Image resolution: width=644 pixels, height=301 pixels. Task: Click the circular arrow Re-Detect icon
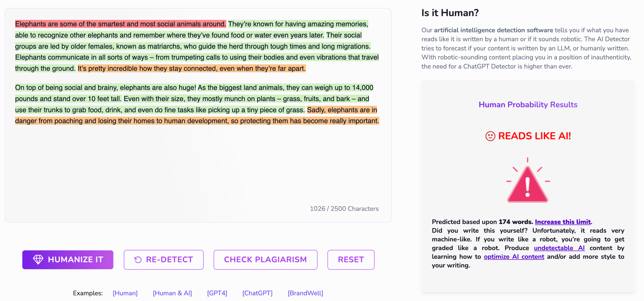coord(138,259)
